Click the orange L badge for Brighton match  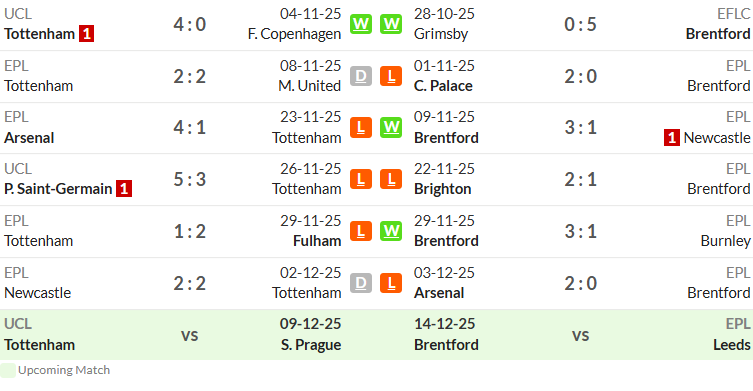(391, 179)
